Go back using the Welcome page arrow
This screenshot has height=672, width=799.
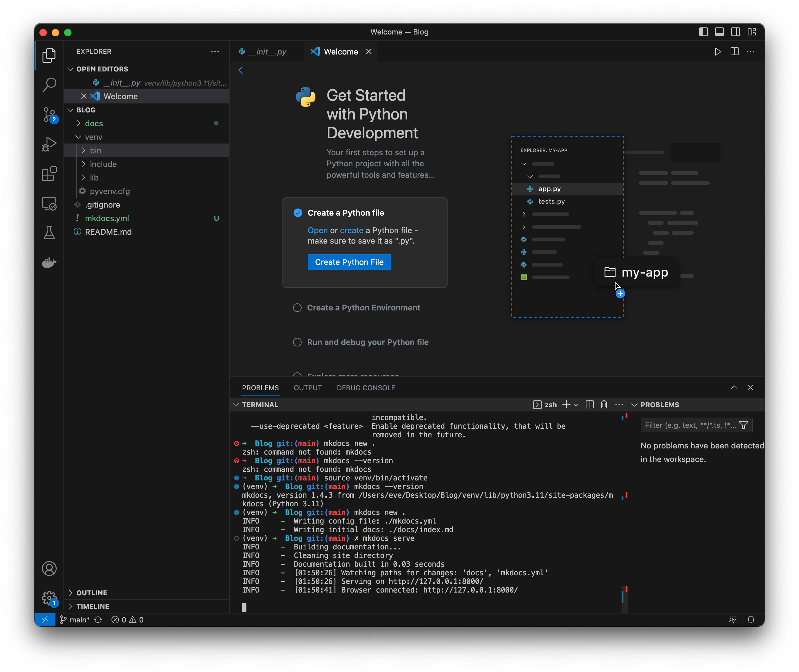241,70
